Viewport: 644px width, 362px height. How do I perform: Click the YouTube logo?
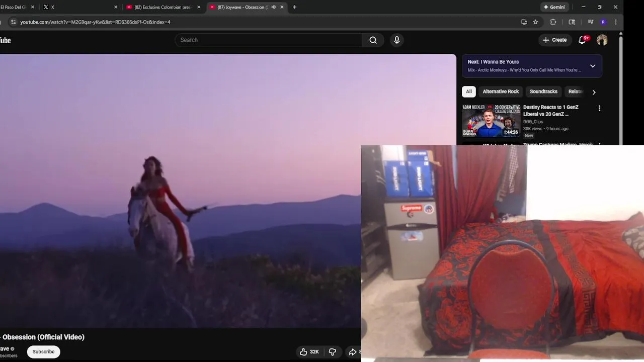pyautogui.click(x=5, y=40)
